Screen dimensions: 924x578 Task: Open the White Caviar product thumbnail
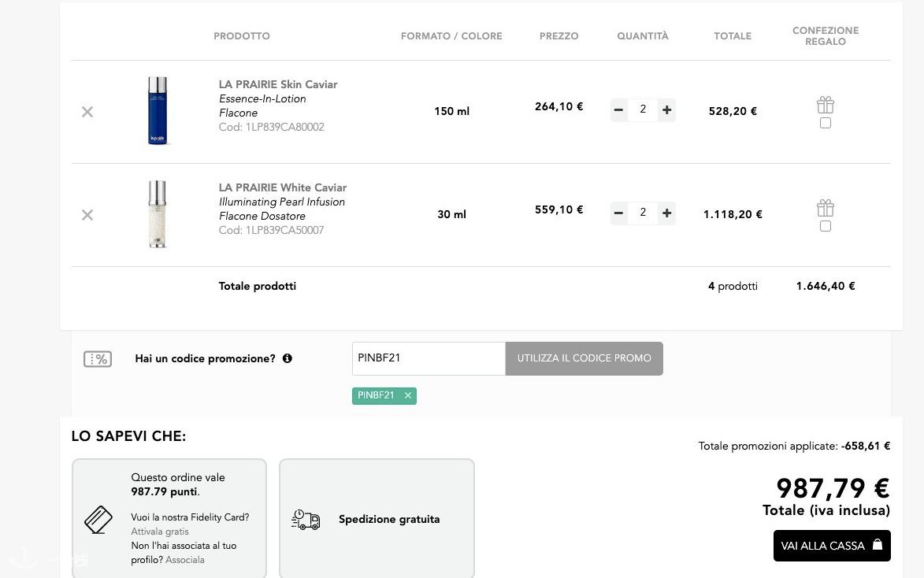tap(158, 214)
